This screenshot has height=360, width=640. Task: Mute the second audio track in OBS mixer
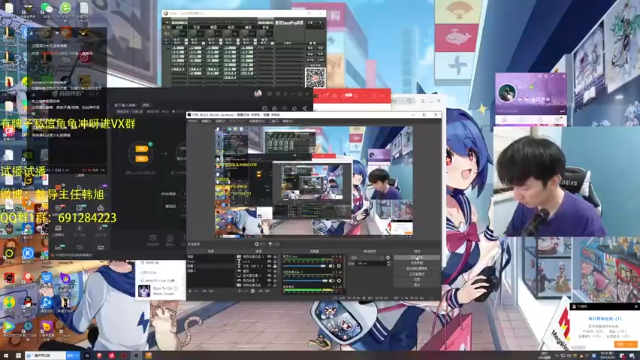click(x=331, y=280)
